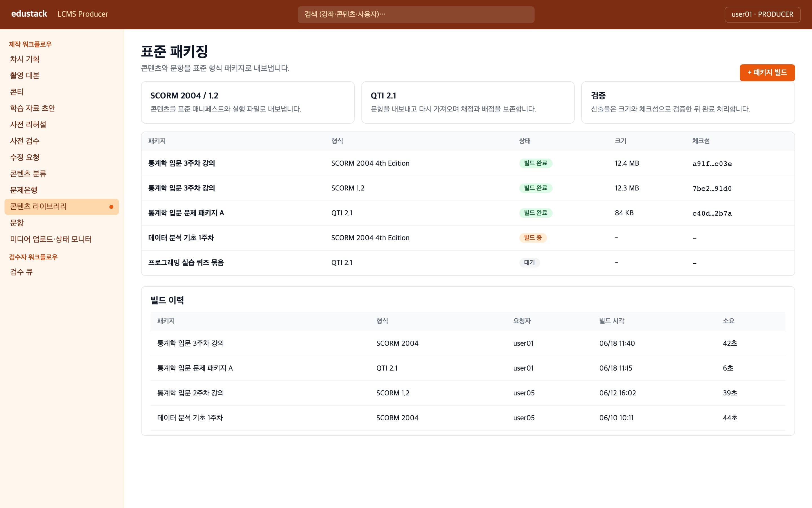Click the 패키지 column header in packages table
Screen dimensions: 812x508
(157, 141)
